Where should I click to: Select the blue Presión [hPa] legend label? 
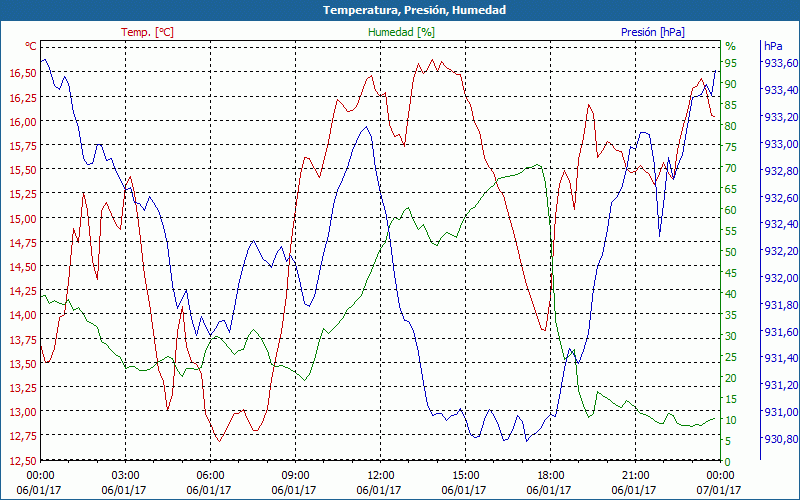coord(653,32)
